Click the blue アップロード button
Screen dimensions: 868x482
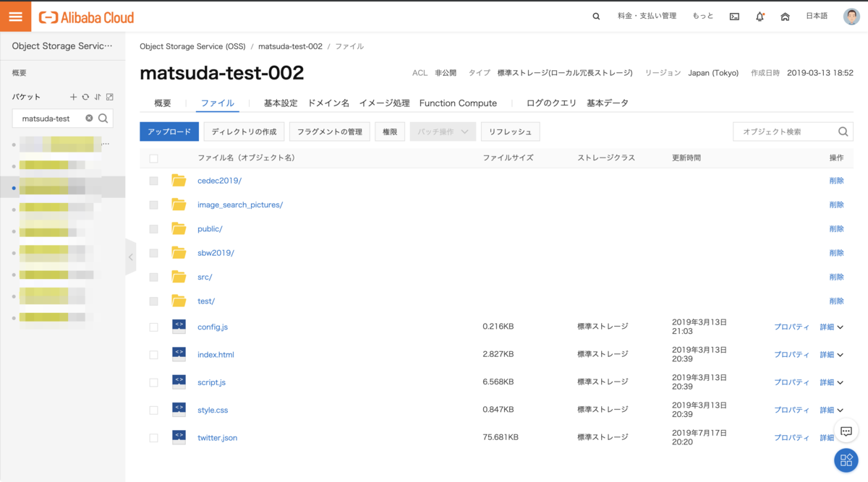pyautogui.click(x=169, y=132)
